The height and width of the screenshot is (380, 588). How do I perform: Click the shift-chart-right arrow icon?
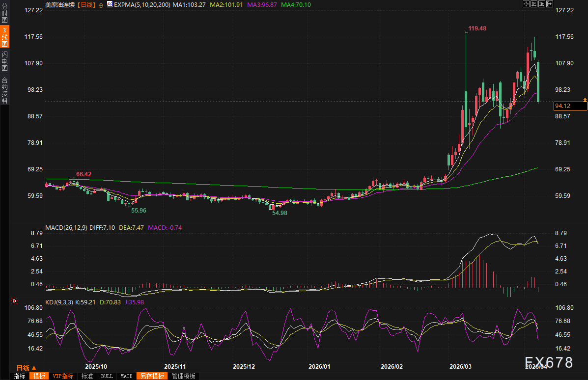(550, 4)
